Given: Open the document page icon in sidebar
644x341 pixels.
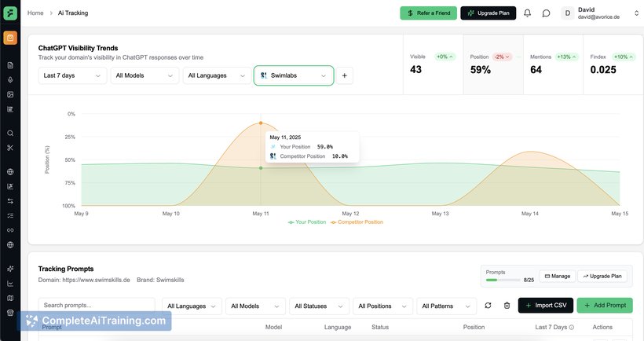Looking at the screenshot, I should click(10, 65).
